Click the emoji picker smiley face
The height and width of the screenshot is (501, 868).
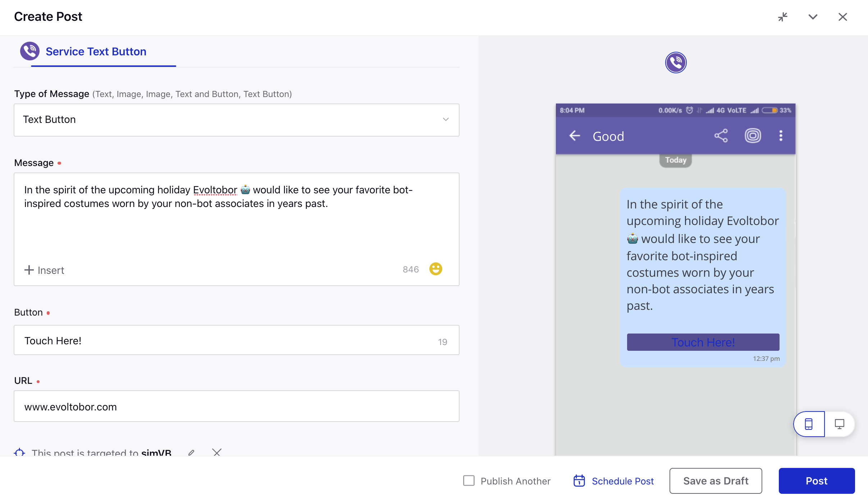[437, 268]
